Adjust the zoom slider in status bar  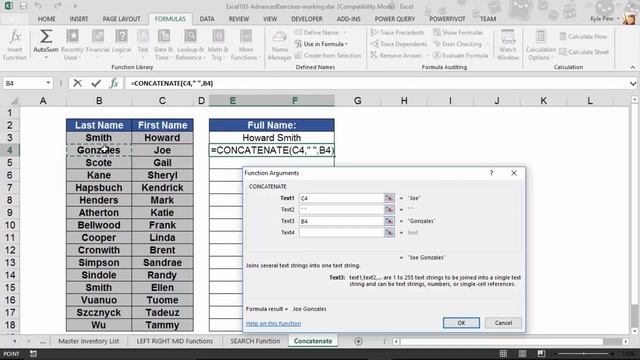click(584, 353)
